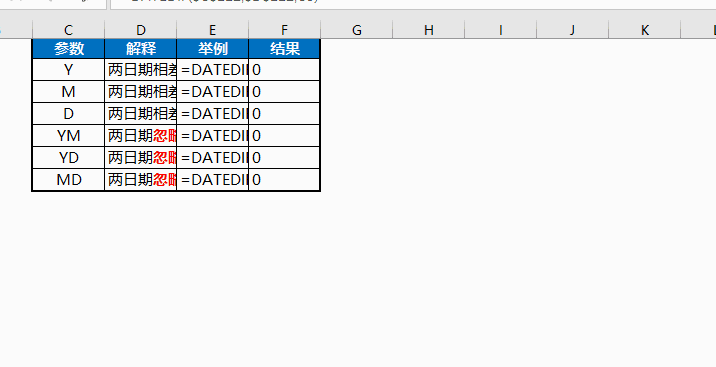Image resolution: width=716 pixels, height=367 pixels.
Task: Select column C header
Action: 68,30
